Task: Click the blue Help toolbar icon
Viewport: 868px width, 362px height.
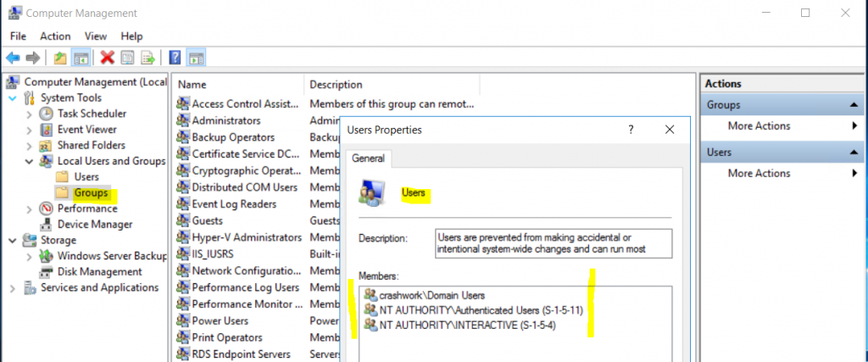Action: click(175, 58)
